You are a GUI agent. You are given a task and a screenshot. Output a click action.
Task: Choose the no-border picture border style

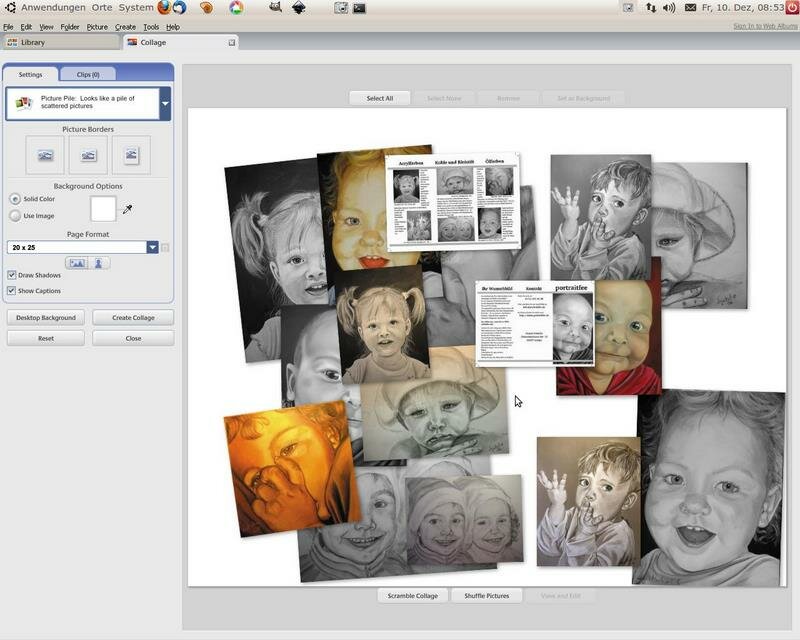click(x=45, y=155)
